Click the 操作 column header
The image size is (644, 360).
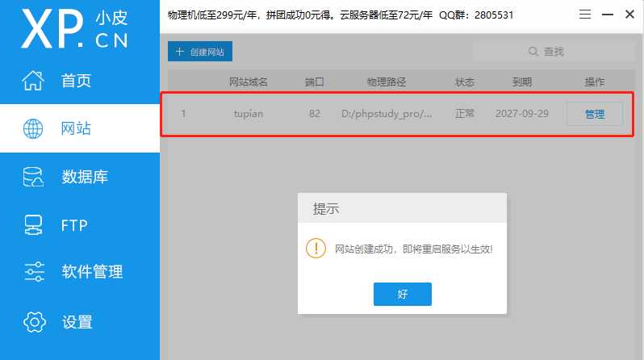(594, 82)
